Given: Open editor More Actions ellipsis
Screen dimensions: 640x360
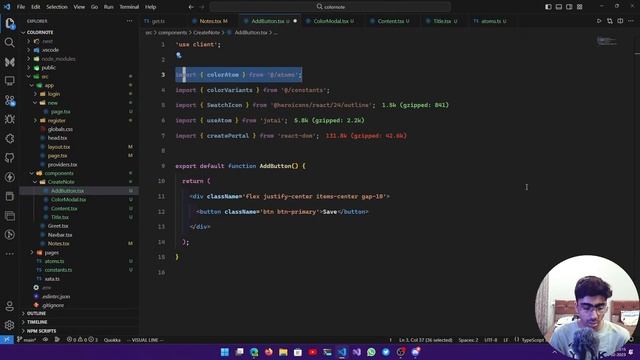Looking at the screenshot, I should pyautogui.click(x=631, y=21).
